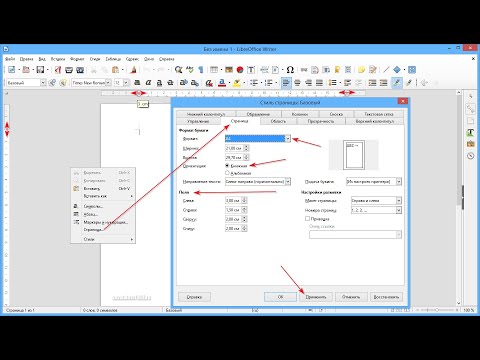Click the Insert Line icon

tap(386, 70)
